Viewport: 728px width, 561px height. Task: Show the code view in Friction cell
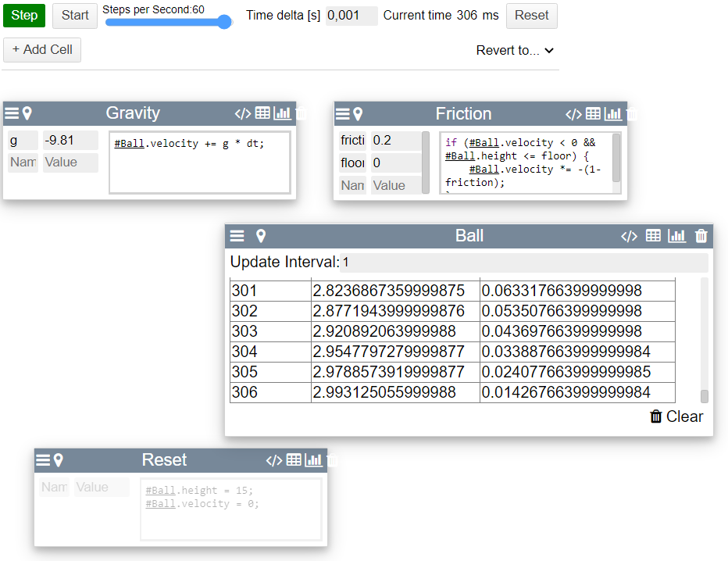(573, 114)
